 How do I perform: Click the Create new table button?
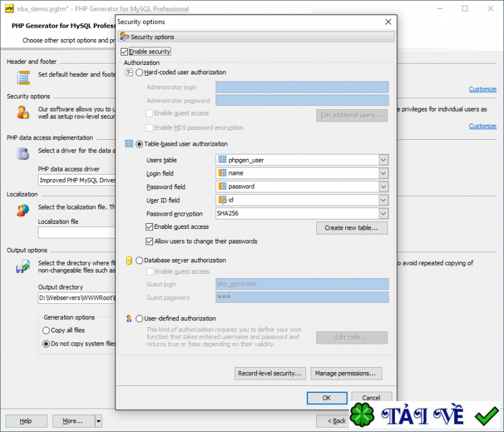[x=352, y=228]
